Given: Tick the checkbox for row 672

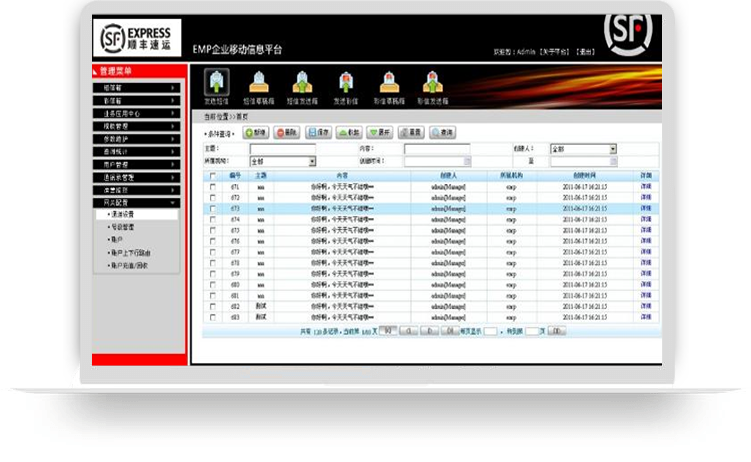Looking at the screenshot, I should [213, 198].
